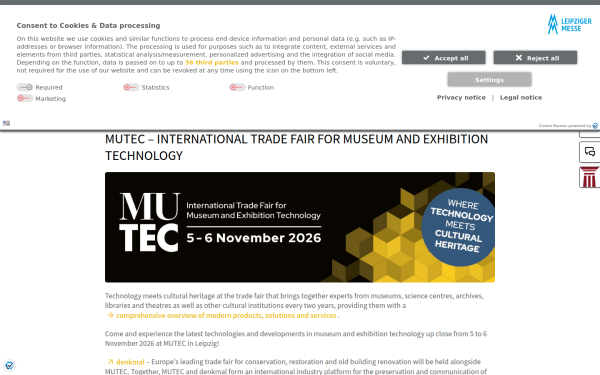
Task: Toggle the Required cookies switch
Action: click(25, 87)
